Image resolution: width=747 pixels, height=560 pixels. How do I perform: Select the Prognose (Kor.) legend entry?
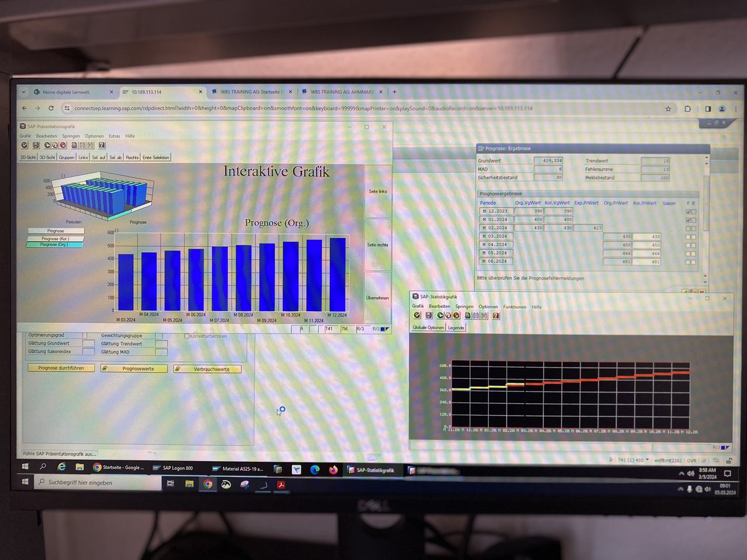coord(55,238)
